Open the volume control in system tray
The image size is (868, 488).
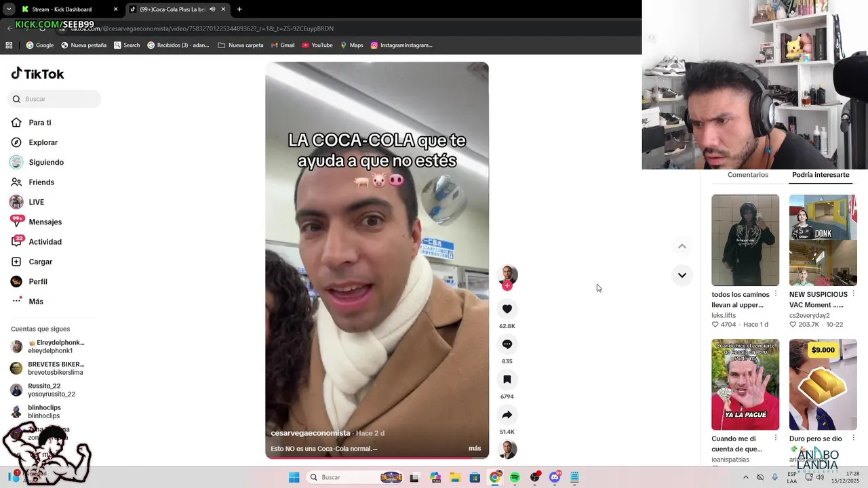click(x=820, y=477)
